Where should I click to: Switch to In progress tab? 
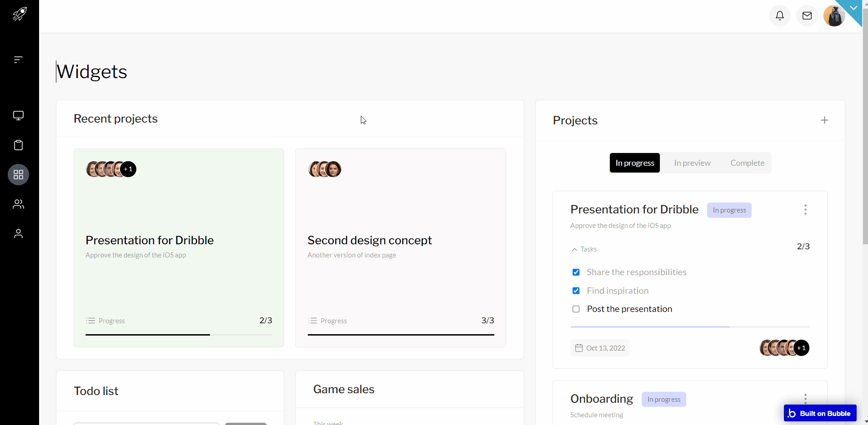pos(635,163)
